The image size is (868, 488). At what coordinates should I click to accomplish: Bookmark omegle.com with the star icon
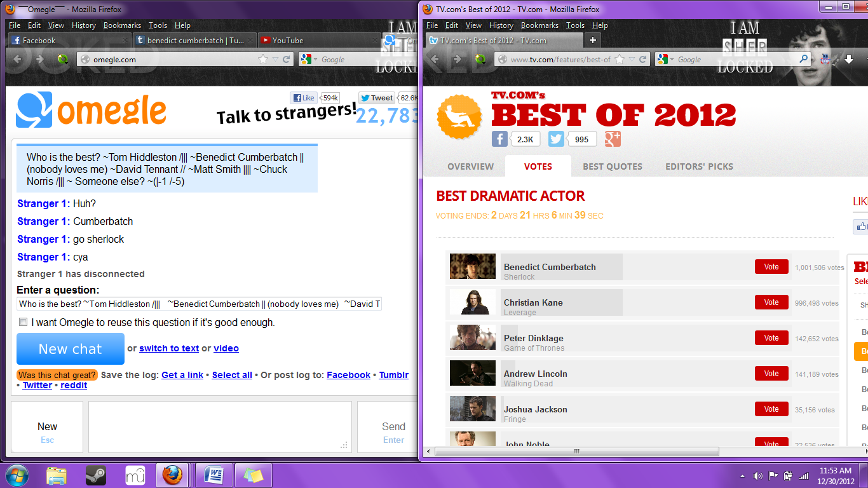click(x=263, y=59)
